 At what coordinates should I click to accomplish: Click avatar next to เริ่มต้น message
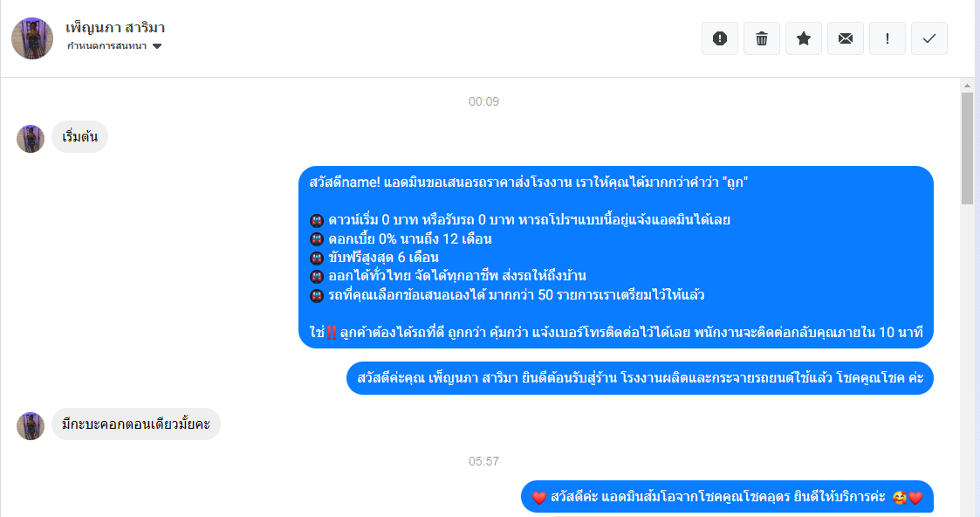tap(31, 138)
